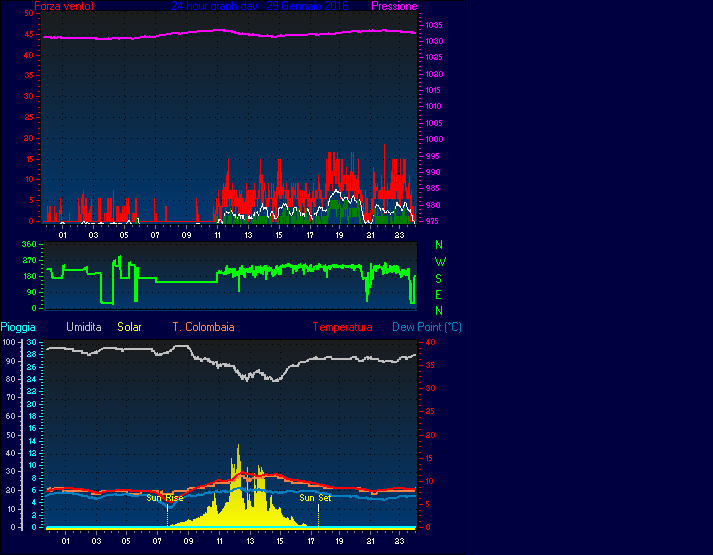
Task: Click the 'W' wind direction compass label
Action: 439,261
